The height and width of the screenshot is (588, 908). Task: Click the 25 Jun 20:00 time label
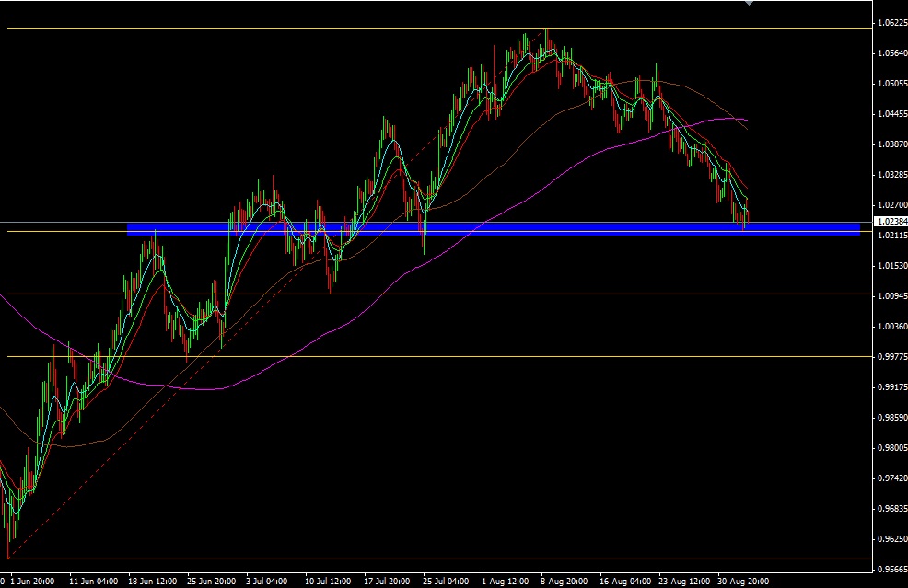pyautogui.click(x=212, y=581)
